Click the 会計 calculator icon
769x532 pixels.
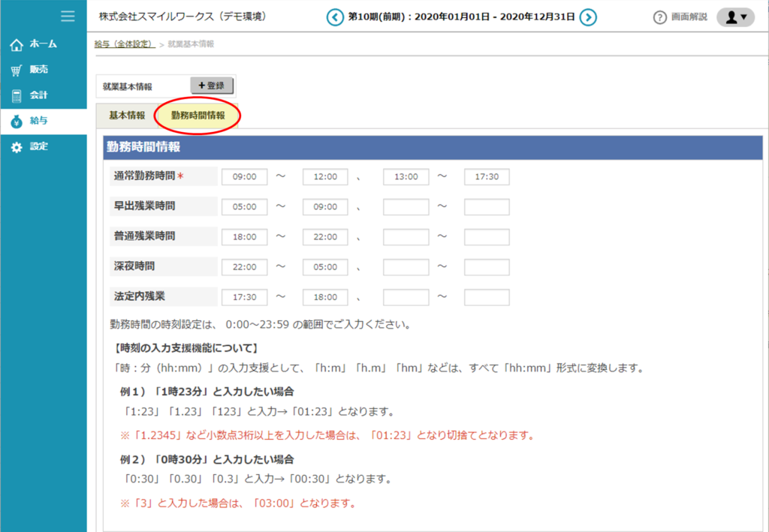click(17, 96)
